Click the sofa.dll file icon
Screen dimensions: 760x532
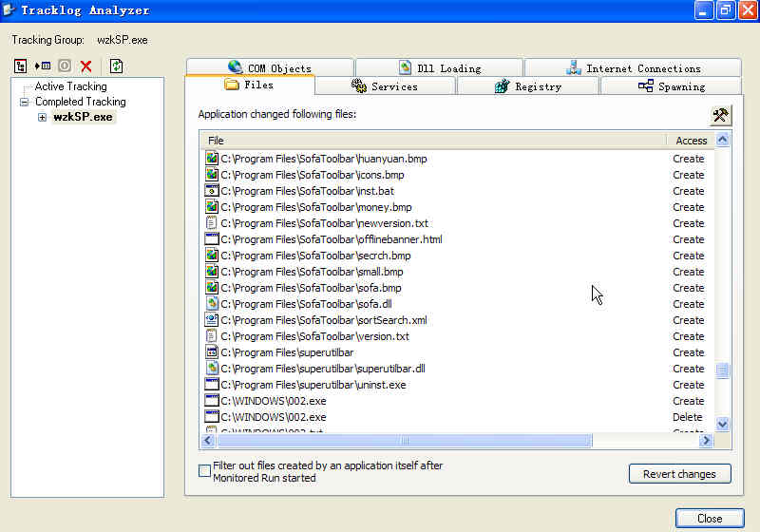click(x=212, y=304)
